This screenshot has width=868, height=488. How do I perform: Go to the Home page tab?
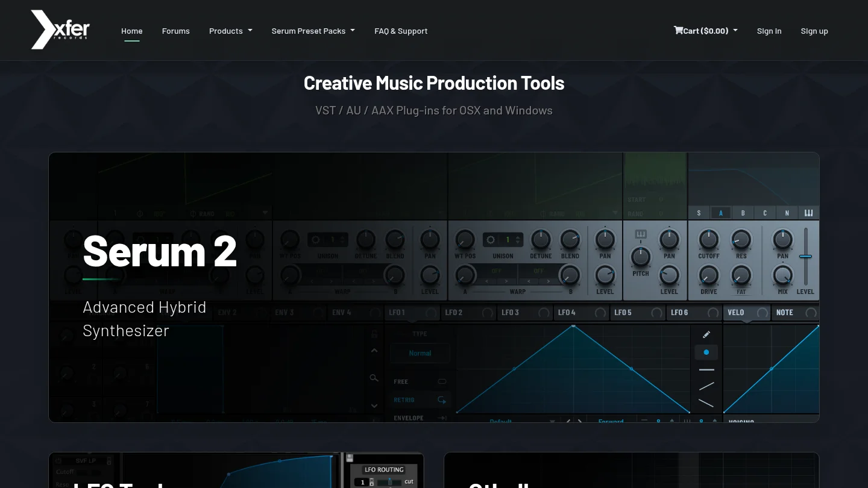click(x=132, y=31)
